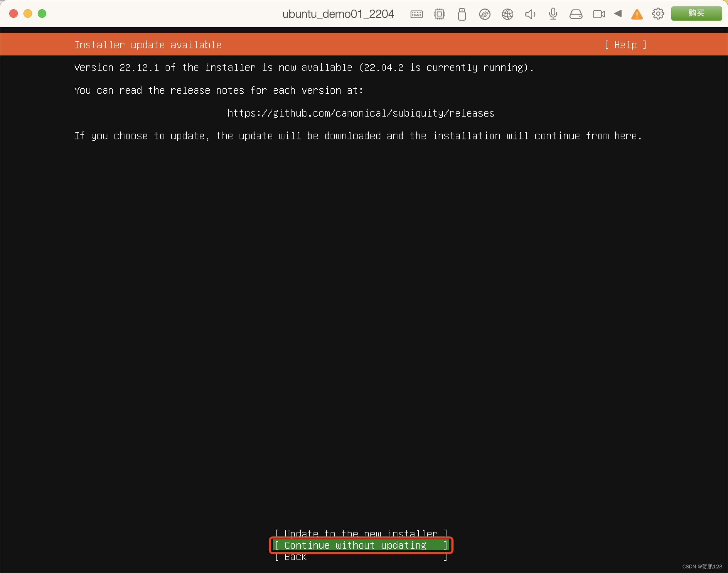
Task: Click the back-arrow triangle toolbar icon
Action: (619, 14)
